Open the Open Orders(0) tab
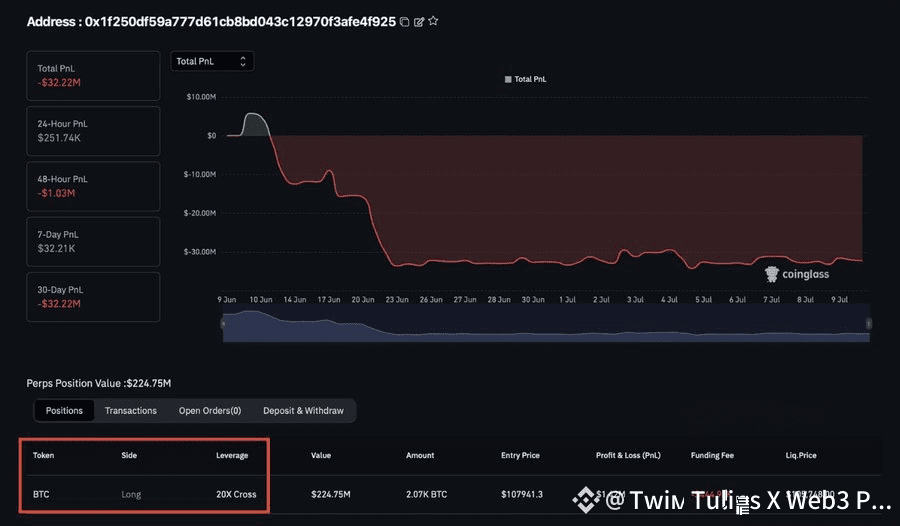 tap(210, 411)
